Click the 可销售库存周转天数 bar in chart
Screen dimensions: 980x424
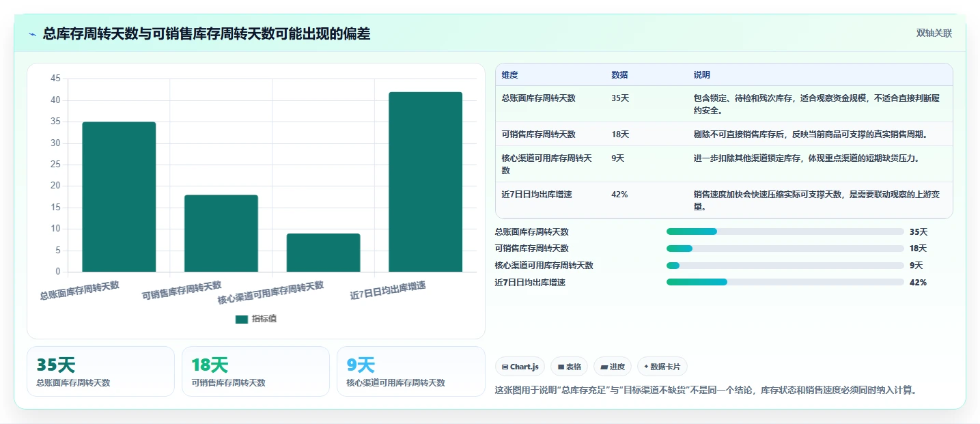[x=221, y=234]
